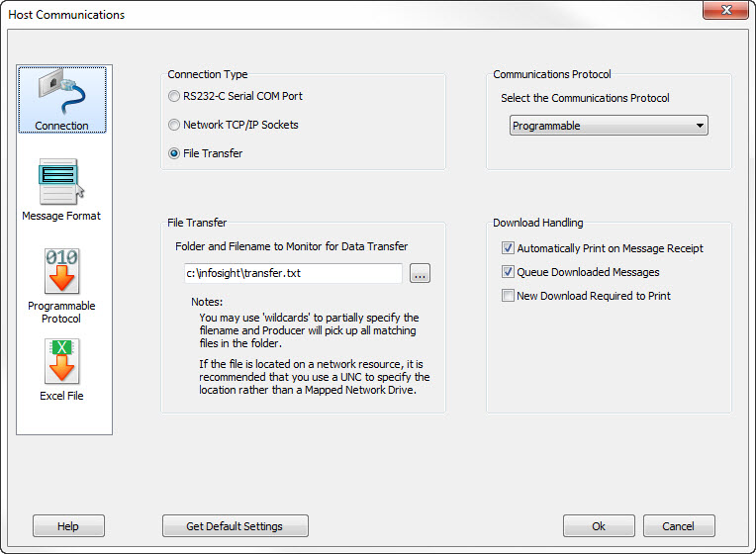Open the Excel File icon

[61, 361]
